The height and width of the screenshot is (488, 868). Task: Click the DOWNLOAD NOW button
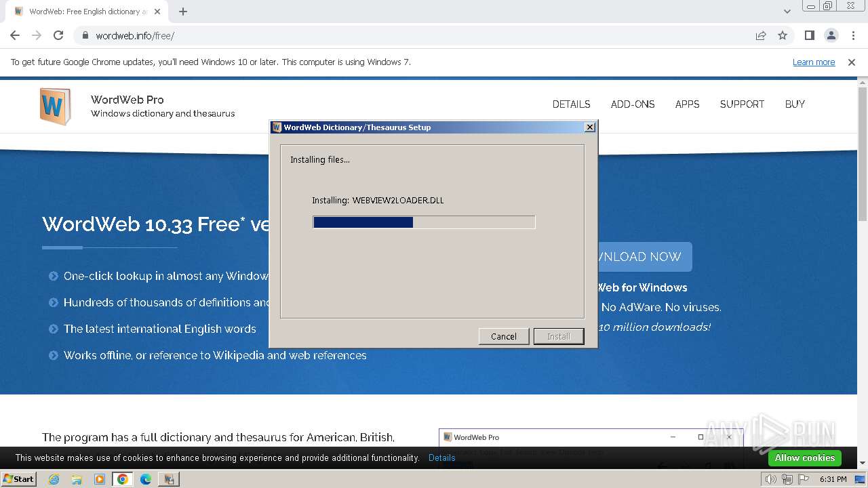coord(644,257)
